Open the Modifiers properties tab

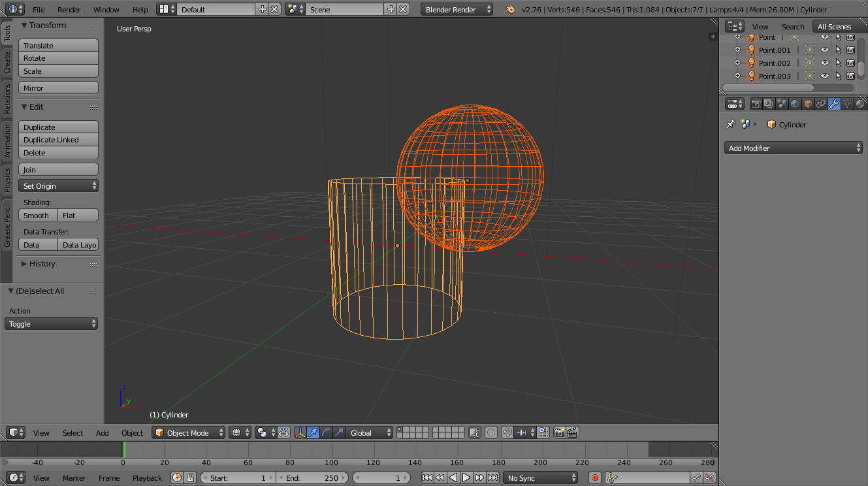tap(834, 103)
